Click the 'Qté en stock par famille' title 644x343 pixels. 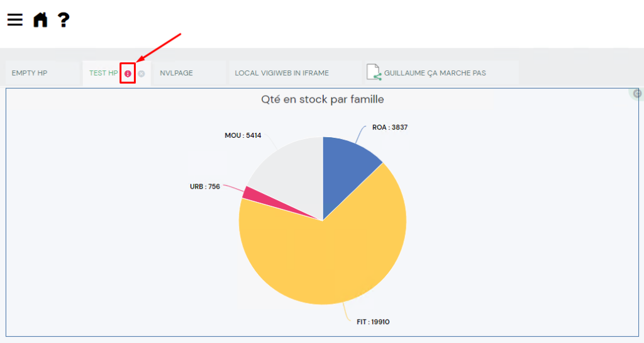322,99
